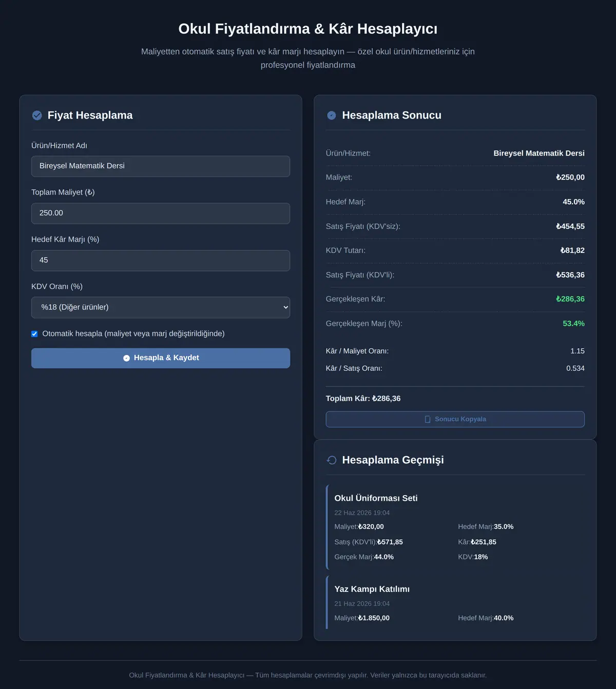The image size is (616, 689).
Task: Click the Kâr / Satış Oranı value 0.534
Action: click(575, 368)
